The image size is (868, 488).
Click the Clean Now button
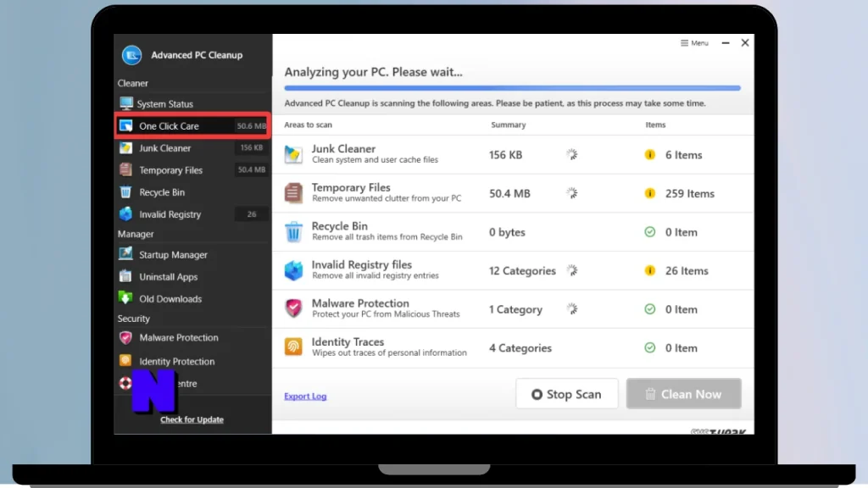684,394
